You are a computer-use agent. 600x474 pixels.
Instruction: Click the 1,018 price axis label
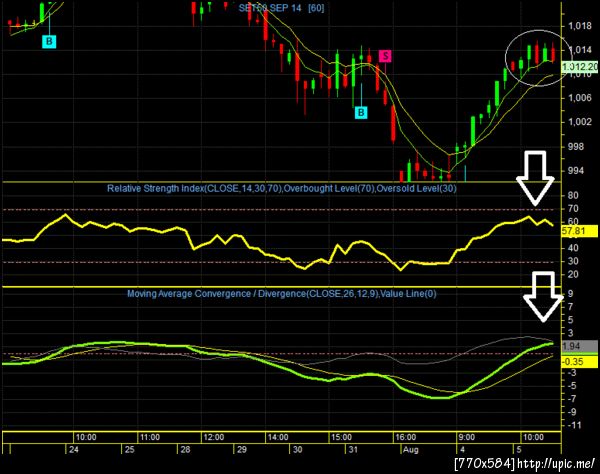(x=580, y=26)
